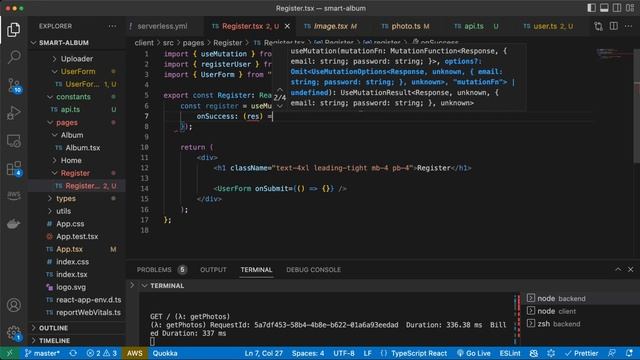Expand the Uploader folder
Image resolution: width=640 pixels, height=360 pixels.
76,59
